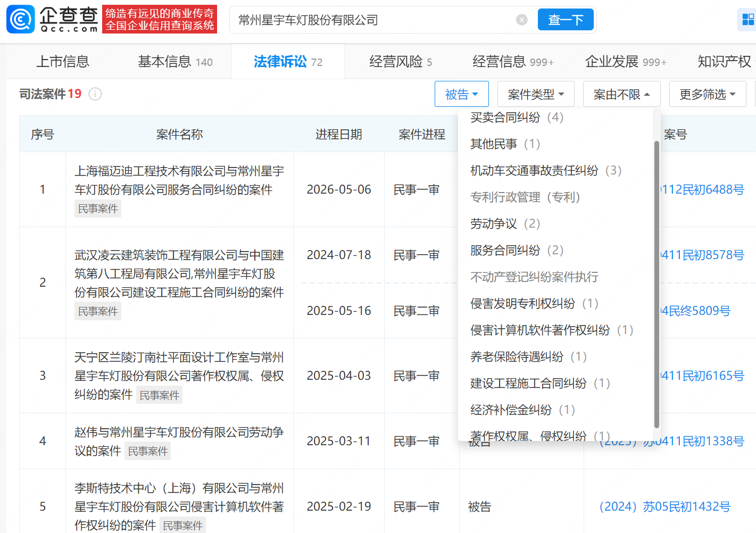Select 机动车交通事故责任纠纷 (3) option
This screenshot has height=533, width=756.
point(546,170)
